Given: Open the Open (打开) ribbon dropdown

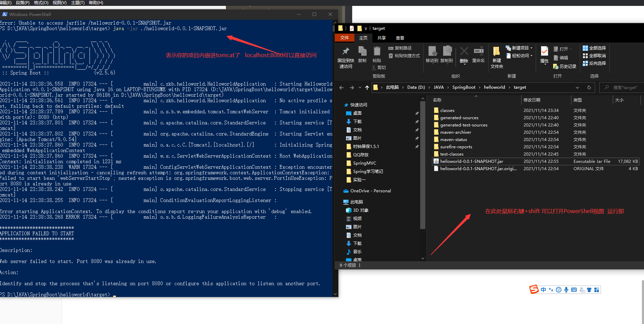Looking at the screenshot, I should 562,49.
